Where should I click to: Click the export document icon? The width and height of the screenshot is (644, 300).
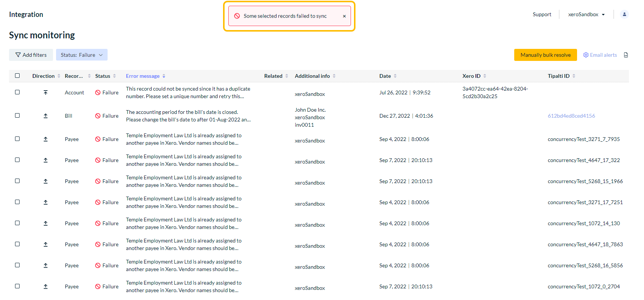tap(626, 55)
